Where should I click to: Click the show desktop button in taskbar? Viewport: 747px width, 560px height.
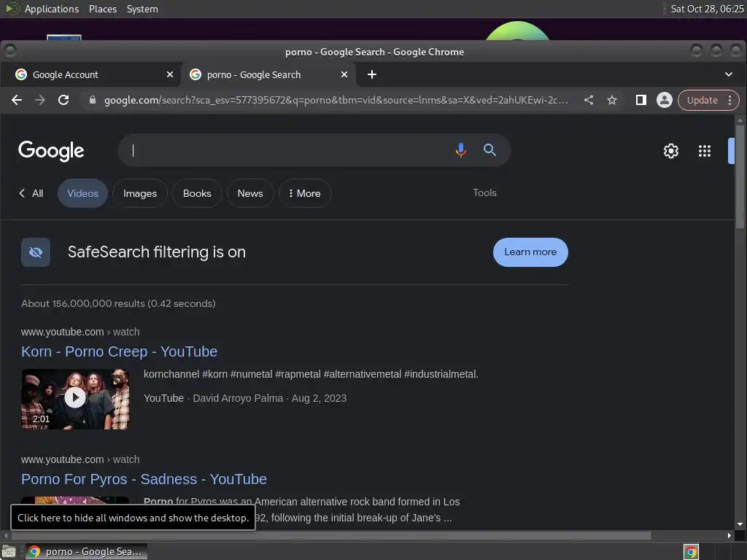point(9,552)
